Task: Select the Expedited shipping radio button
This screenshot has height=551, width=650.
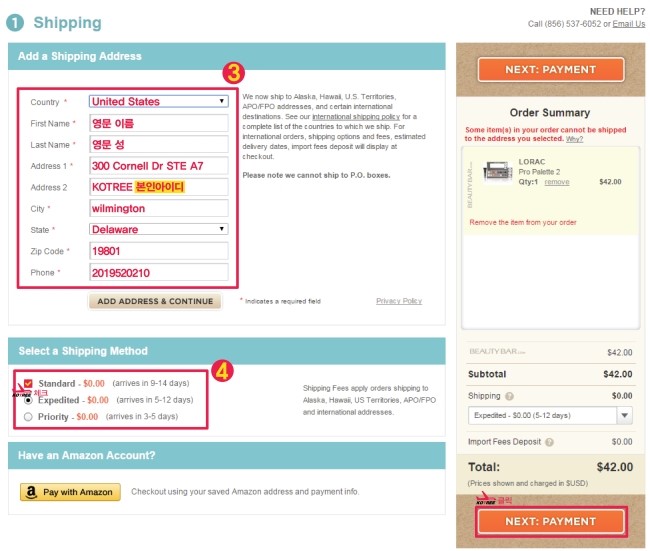Action: tap(28, 400)
